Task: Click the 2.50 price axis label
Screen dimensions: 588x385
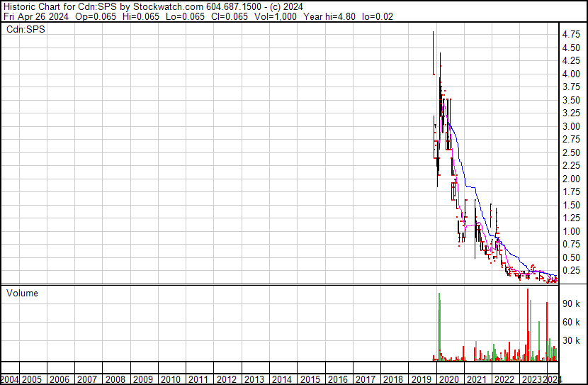Action: pyautogui.click(x=572, y=152)
